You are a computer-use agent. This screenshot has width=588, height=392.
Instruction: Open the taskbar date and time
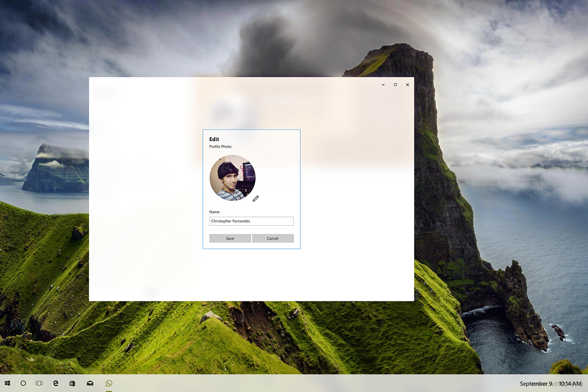point(551,384)
